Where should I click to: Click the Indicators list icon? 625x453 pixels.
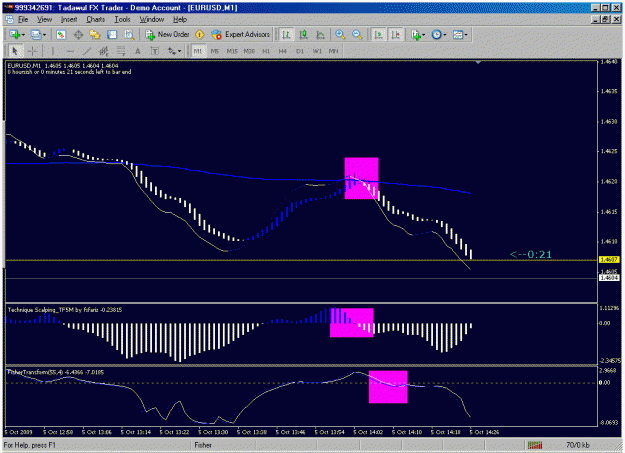pyautogui.click(x=416, y=35)
